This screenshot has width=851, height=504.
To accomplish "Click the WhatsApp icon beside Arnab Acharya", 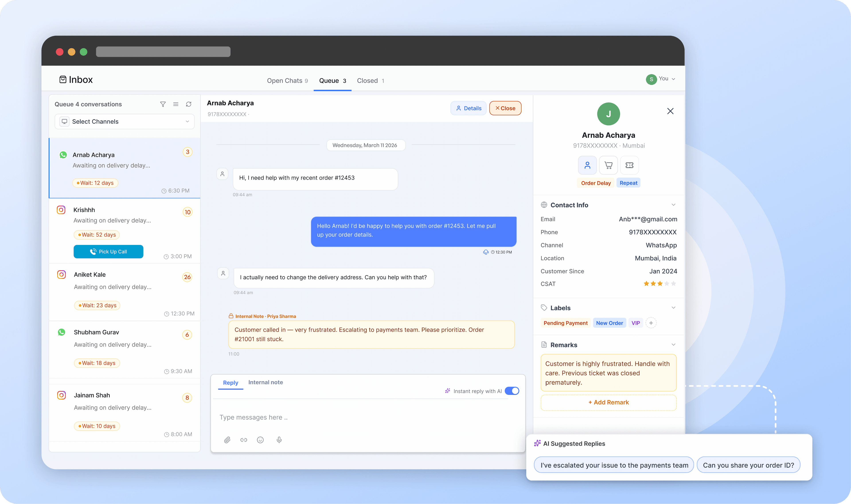I will 63,155.
